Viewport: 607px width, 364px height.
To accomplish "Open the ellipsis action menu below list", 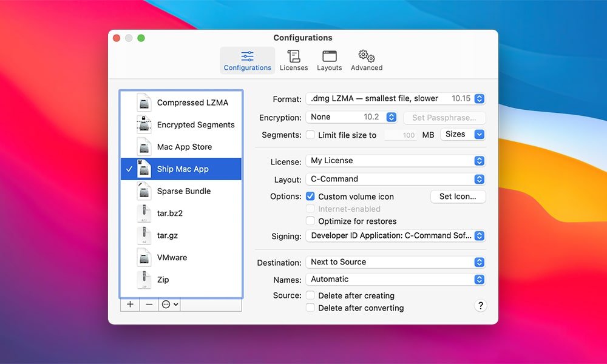I will click(169, 305).
